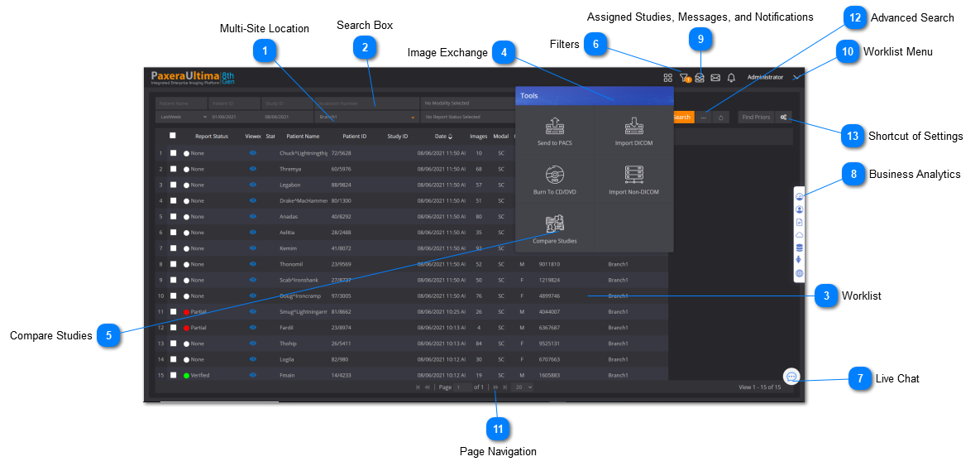Open the Branch1 site location dropdown
Image resolution: width=980 pixels, height=471 pixels.
pos(366,117)
